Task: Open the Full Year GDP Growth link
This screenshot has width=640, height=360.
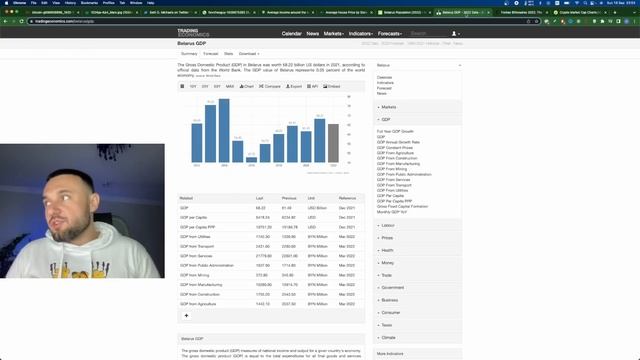Action: [x=395, y=131]
